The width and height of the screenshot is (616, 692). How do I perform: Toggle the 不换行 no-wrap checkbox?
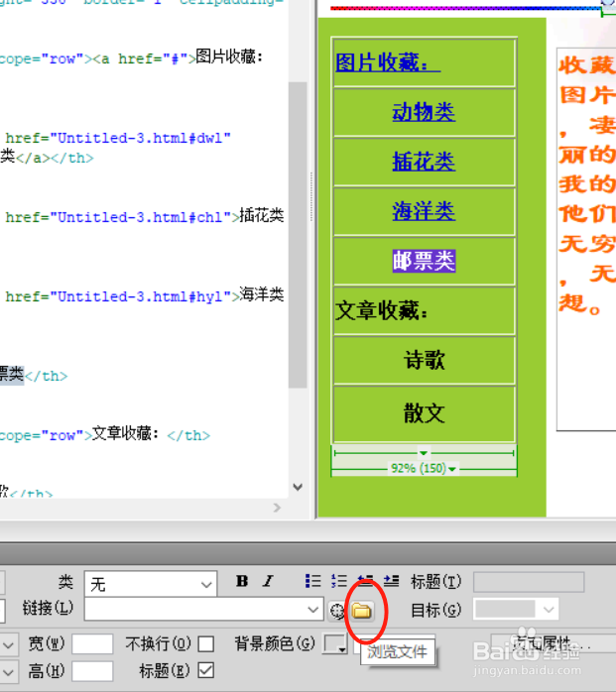pyautogui.click(x=206, y=643)
